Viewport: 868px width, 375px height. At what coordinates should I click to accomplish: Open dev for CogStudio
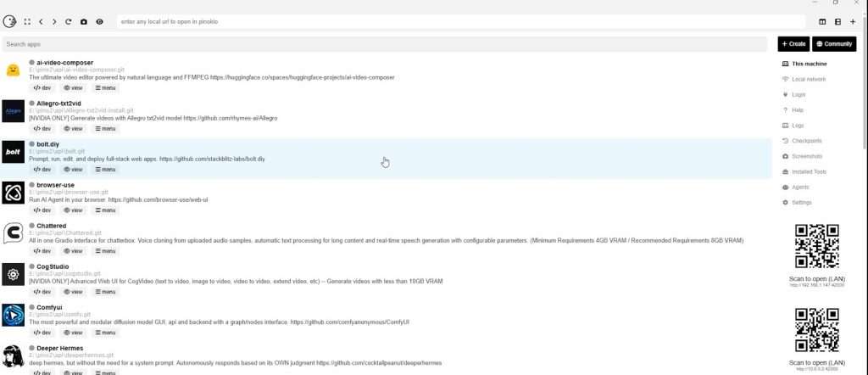pyautogui.click(x=42, y=291)
